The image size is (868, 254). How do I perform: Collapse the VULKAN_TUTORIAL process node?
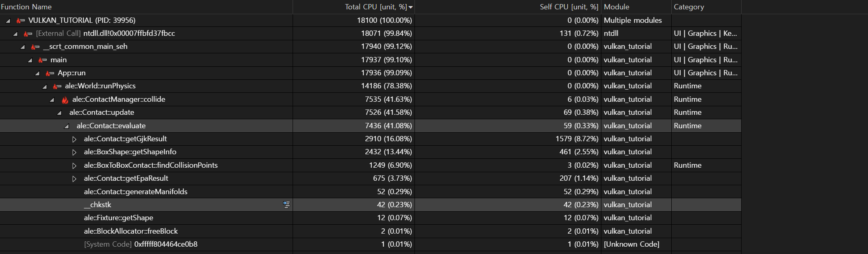click(x=8, y=20)
